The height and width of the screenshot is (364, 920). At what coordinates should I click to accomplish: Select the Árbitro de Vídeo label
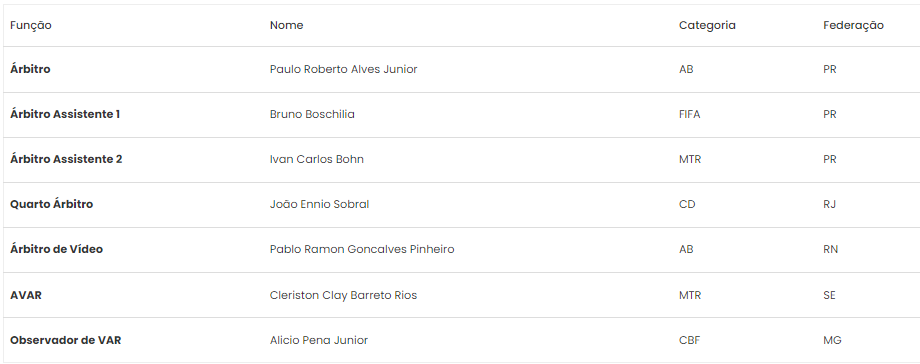(56, 249)
